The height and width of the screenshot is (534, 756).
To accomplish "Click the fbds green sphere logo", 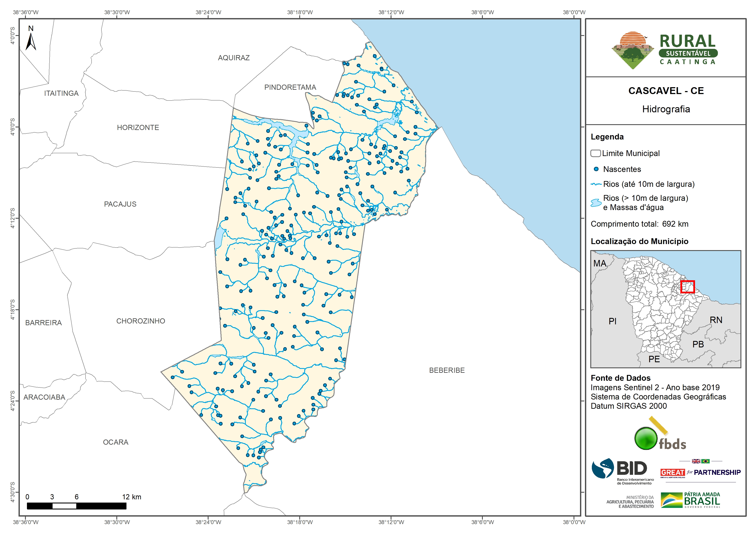I will (x=646, y=438).
